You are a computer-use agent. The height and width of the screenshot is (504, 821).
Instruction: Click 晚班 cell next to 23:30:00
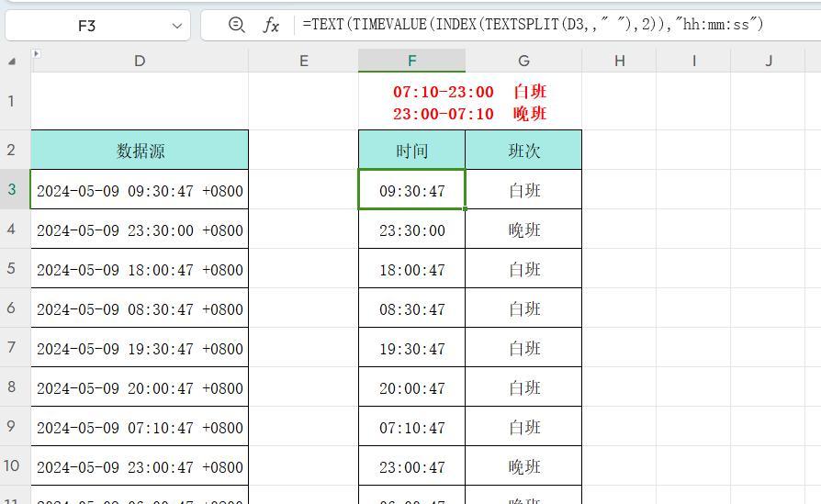[x=523, y=230]
